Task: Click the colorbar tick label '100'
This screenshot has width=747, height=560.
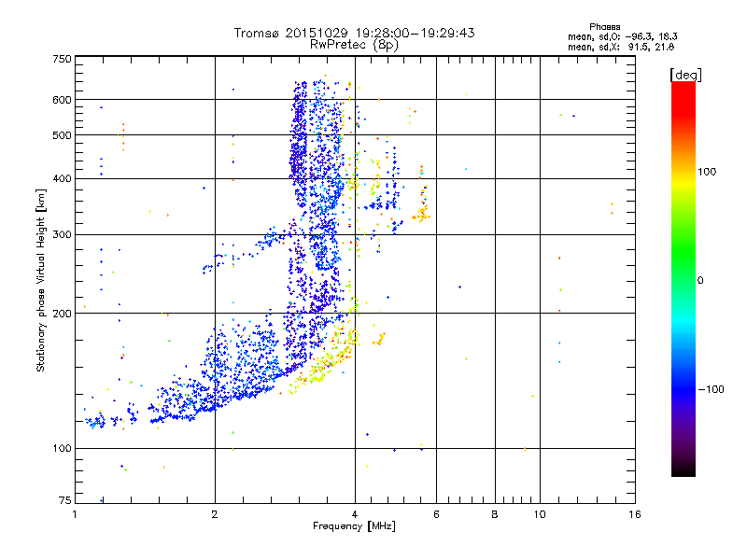Action: click(707, 172)
